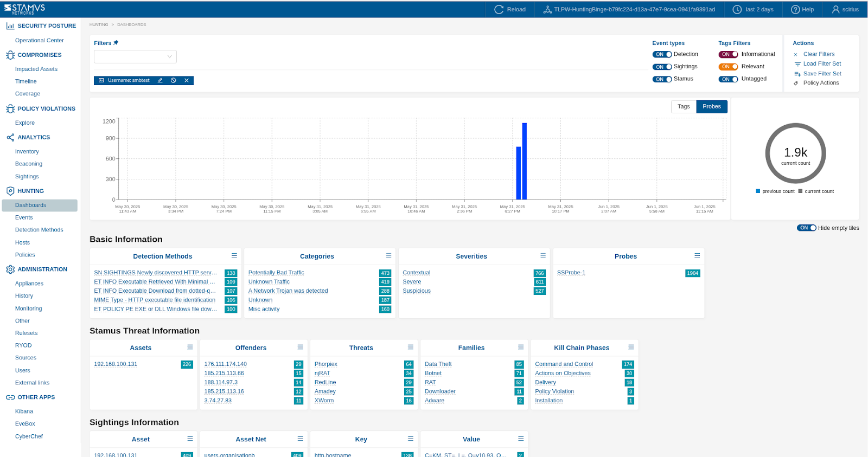This screenshot has width=868, height=457.
Task: Switch to the Tags chart tab
Action: [x=684, y=107]
